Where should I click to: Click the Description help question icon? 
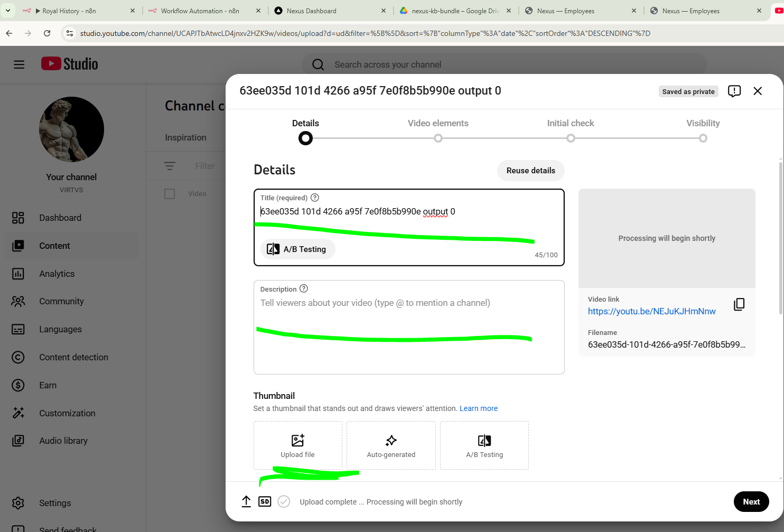tap(304, 288)
